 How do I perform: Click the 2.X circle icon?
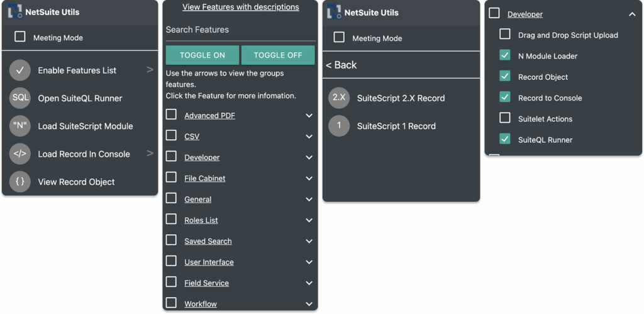[339, 98]
